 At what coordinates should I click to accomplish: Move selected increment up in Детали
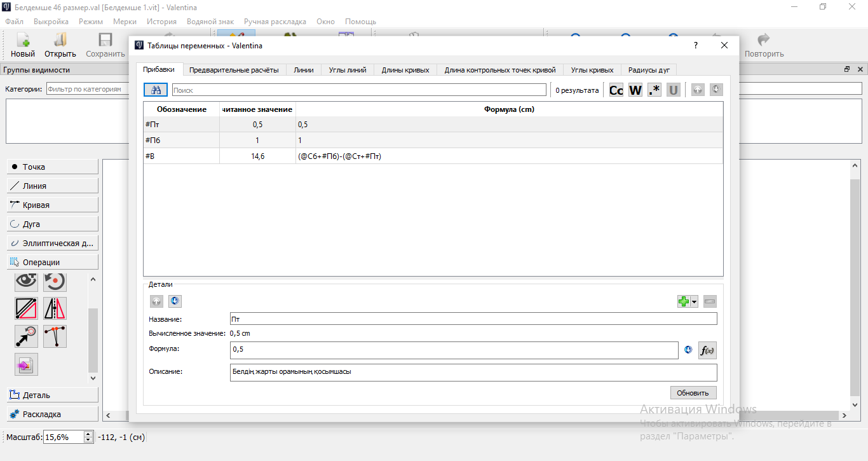tap(156, 301)
